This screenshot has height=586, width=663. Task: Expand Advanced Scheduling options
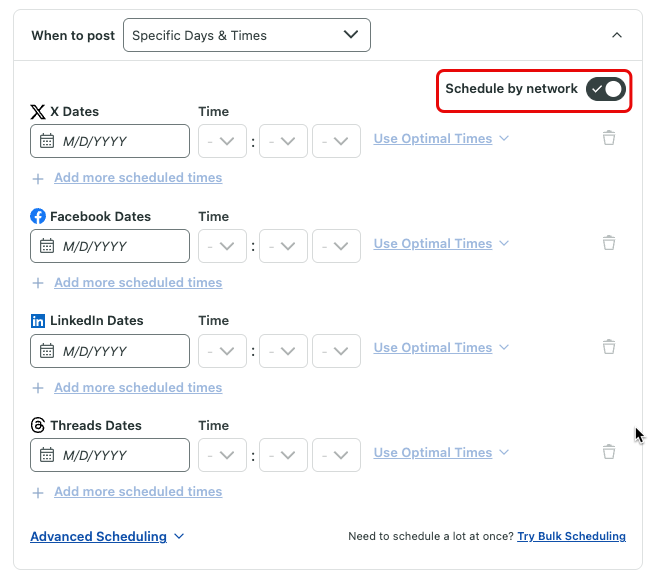[107, 536]
